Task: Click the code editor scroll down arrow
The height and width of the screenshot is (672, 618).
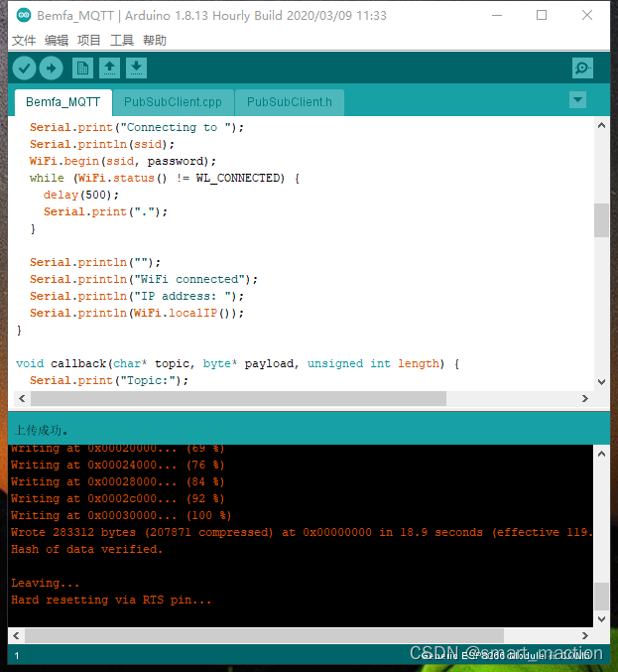Action: click(x=601, y=382)
